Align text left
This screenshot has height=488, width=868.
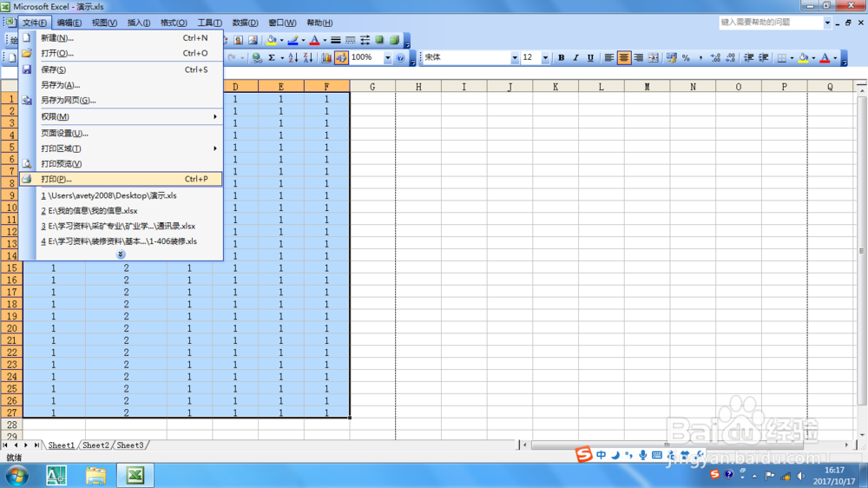[609, 57]
